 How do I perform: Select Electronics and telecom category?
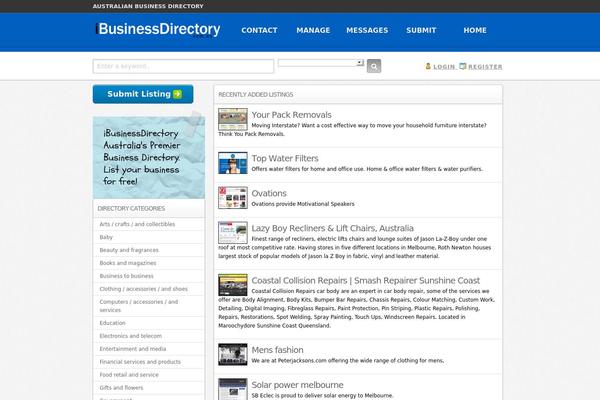pos(130,336)
